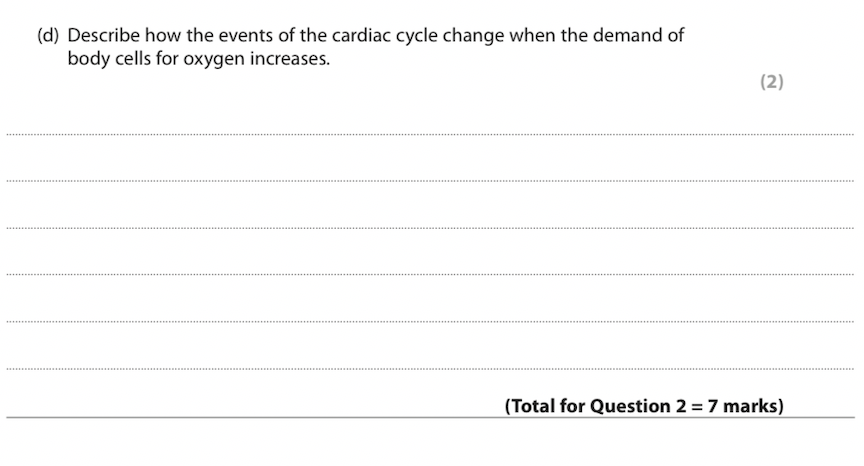The width and height of the screenshot is (864, 466).
Task: Click the word "change" in the question
Action: click(476, 36)
